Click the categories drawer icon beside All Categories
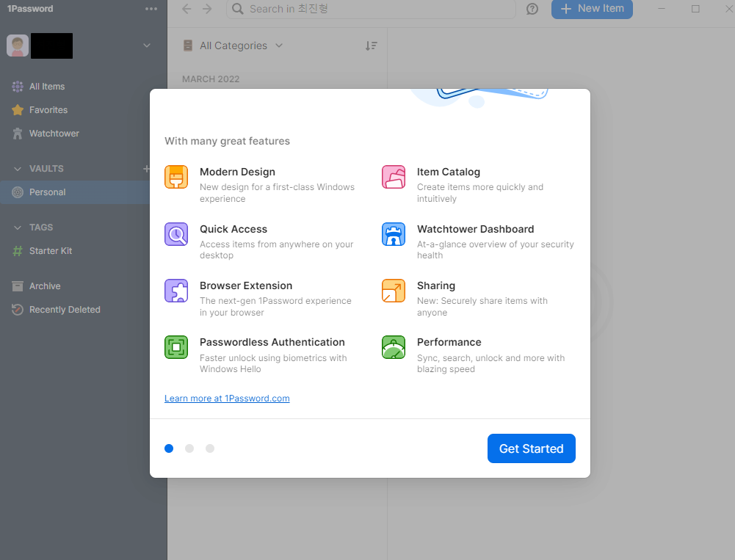Viewport: 735px width, 560px height. (188, 46)
